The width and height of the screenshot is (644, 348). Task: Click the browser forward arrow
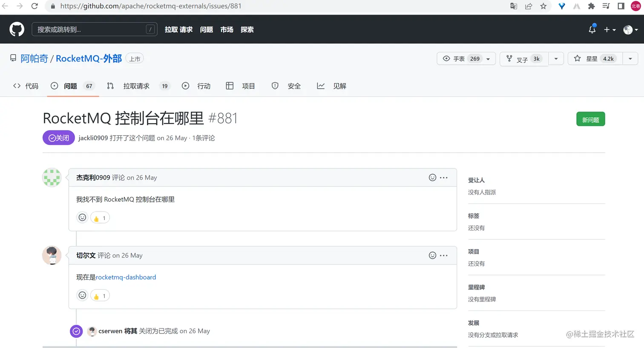tap(20, 6)
